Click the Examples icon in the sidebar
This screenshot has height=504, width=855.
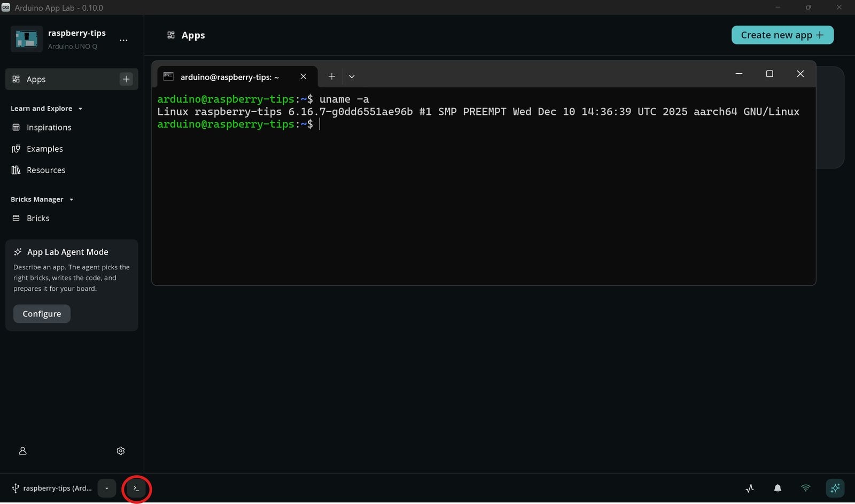16,149
